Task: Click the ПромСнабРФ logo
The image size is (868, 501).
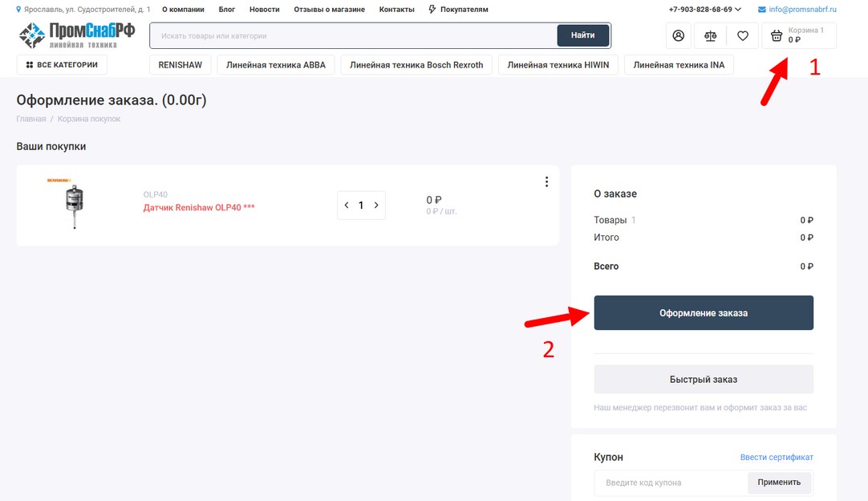Action: 77,35
